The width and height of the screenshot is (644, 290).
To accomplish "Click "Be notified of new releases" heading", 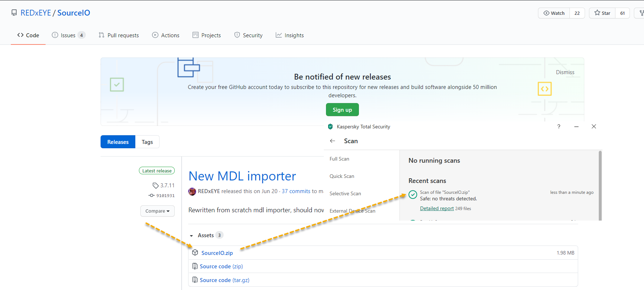I will pyautogui.click(x=342, y=77).
